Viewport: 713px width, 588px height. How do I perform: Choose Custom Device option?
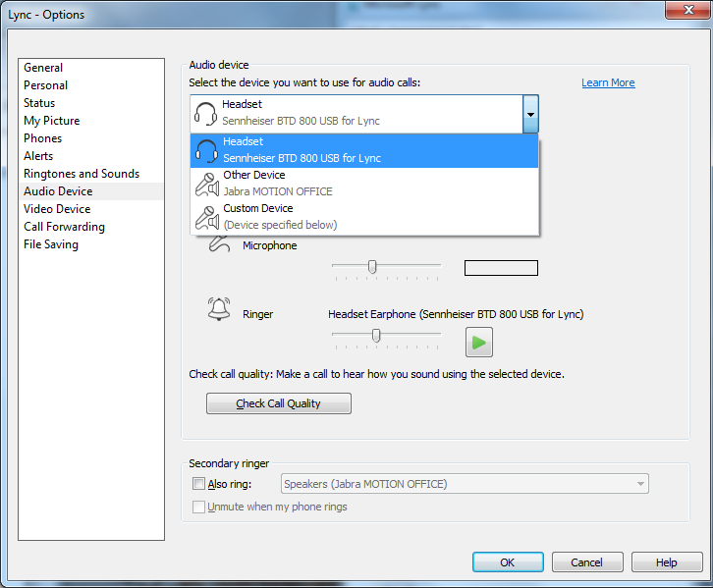coord(364,218)
